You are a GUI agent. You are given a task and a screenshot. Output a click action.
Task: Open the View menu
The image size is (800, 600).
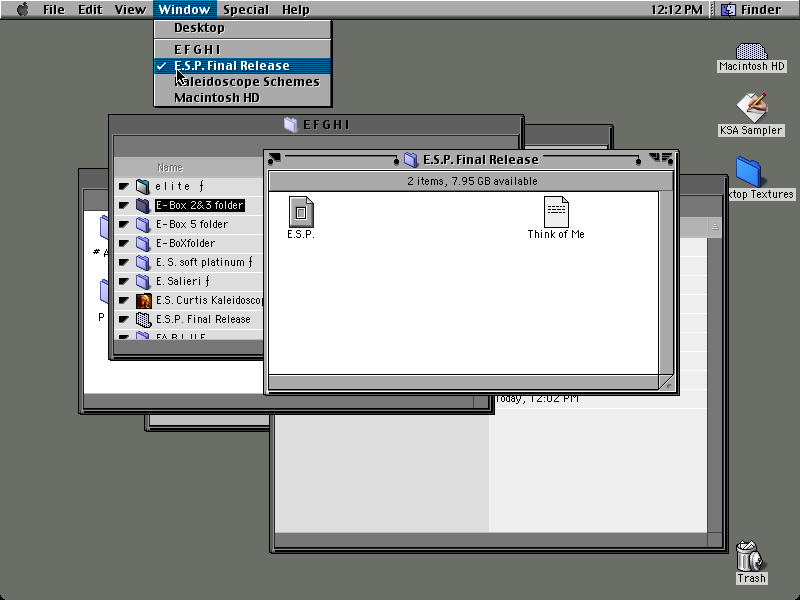coord(130,10)
